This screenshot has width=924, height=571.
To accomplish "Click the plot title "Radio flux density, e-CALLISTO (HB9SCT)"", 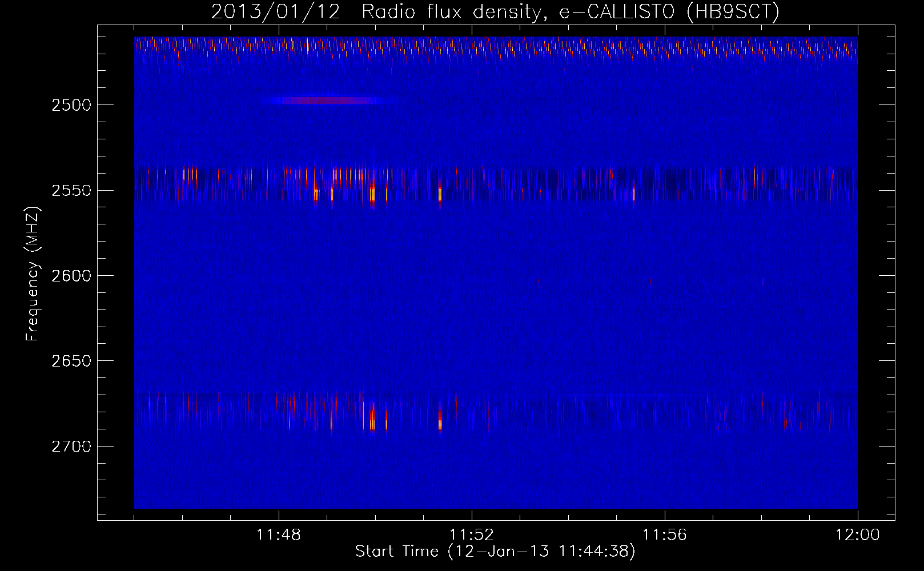I will 571,12.
